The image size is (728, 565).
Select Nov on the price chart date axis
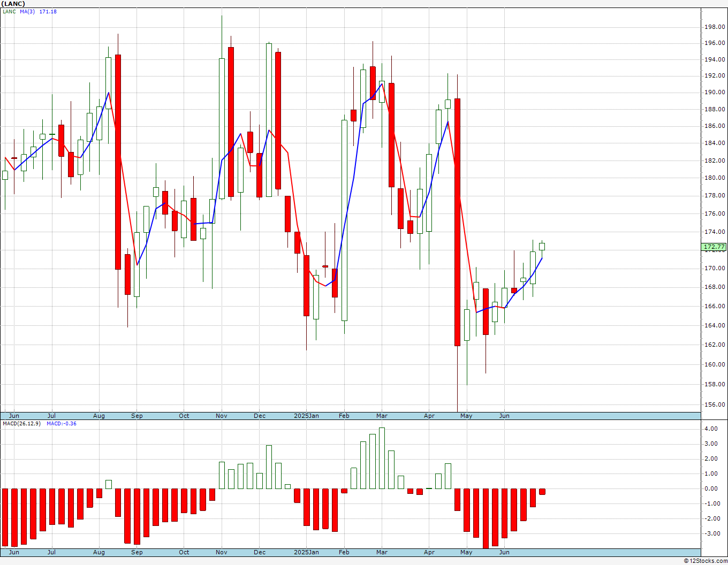coord(222,416)
